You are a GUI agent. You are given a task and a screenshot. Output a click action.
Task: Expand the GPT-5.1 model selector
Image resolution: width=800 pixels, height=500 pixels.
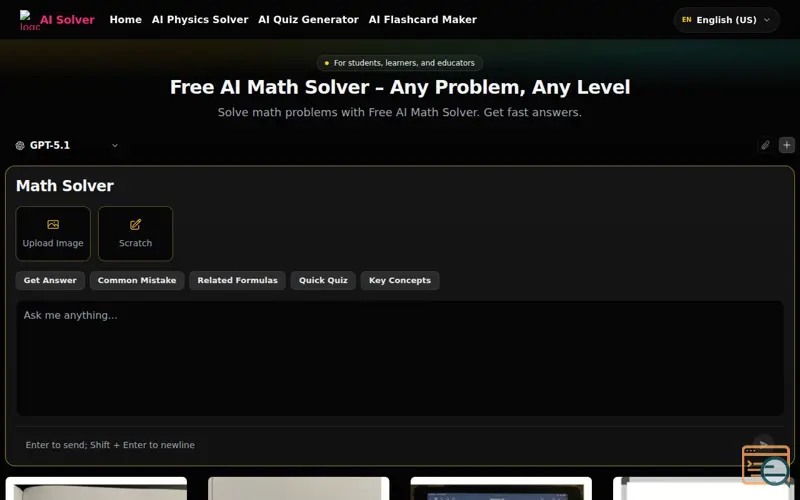67,145
